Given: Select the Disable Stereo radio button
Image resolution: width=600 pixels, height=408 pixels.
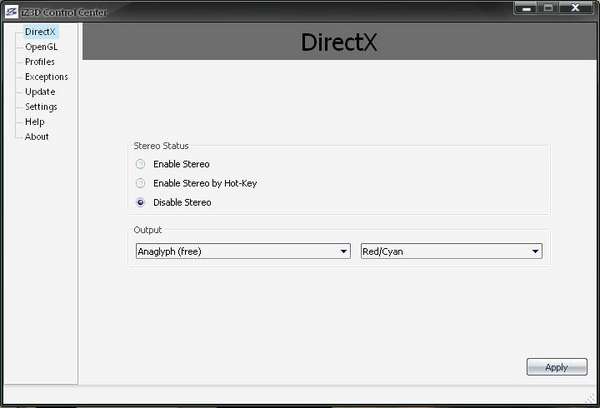Looking at the screenshot, I should [x=140, y=202].
